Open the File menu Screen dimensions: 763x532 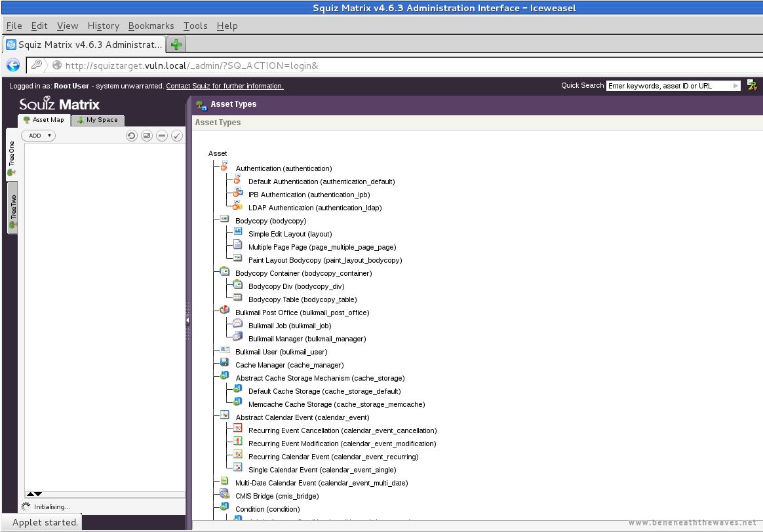click(x=14, y=26)
